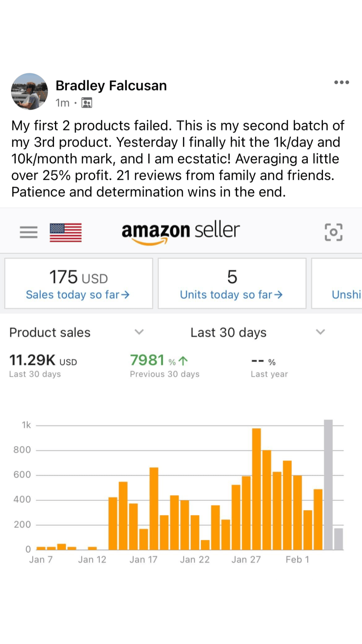Select the tall gray bar in chart
362x644 pixels.
[328, 484]
